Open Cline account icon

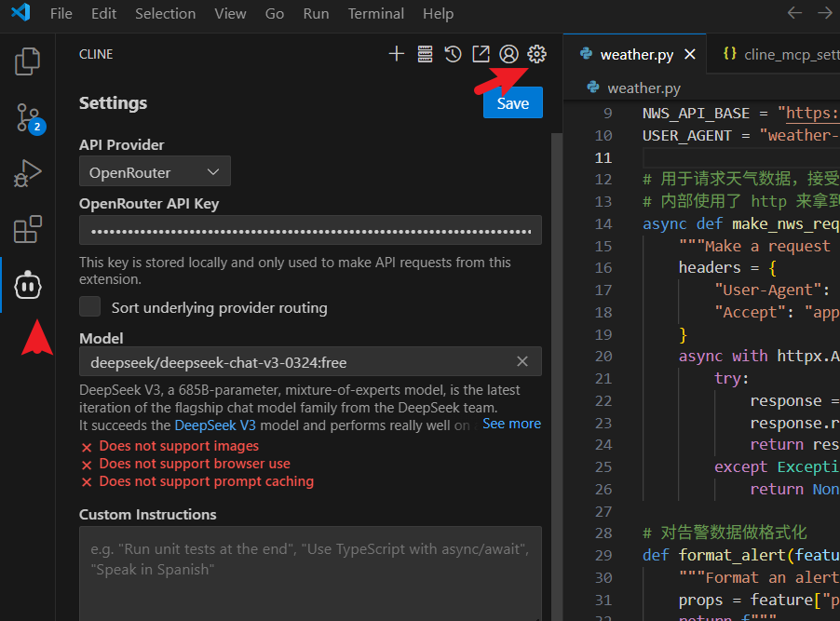click(508, 54)
